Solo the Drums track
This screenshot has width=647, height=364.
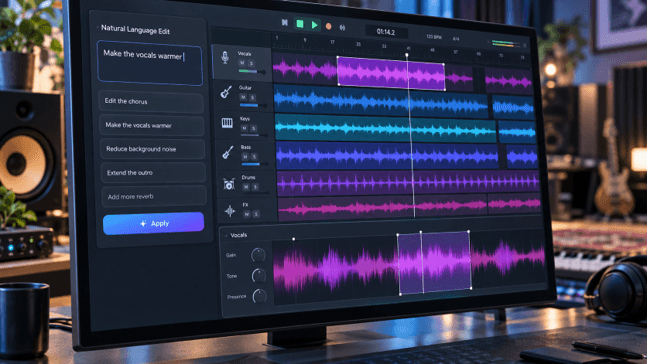[255, 187]
